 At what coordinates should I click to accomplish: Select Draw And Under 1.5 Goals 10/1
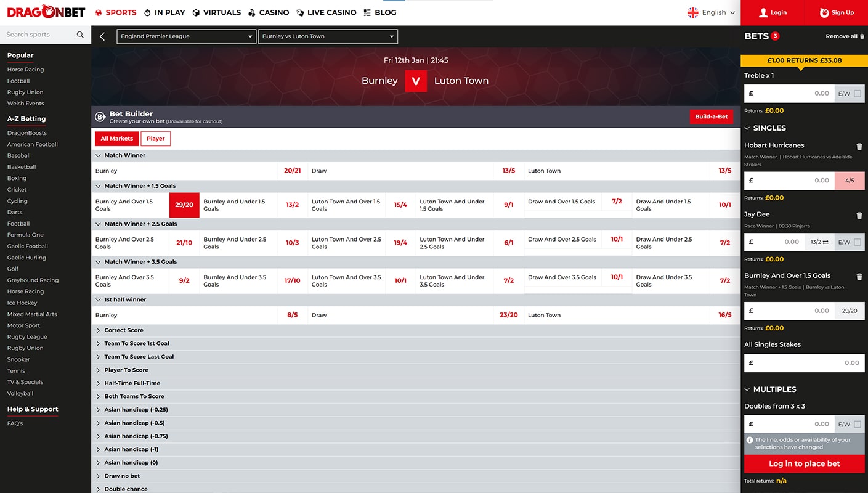725,205
